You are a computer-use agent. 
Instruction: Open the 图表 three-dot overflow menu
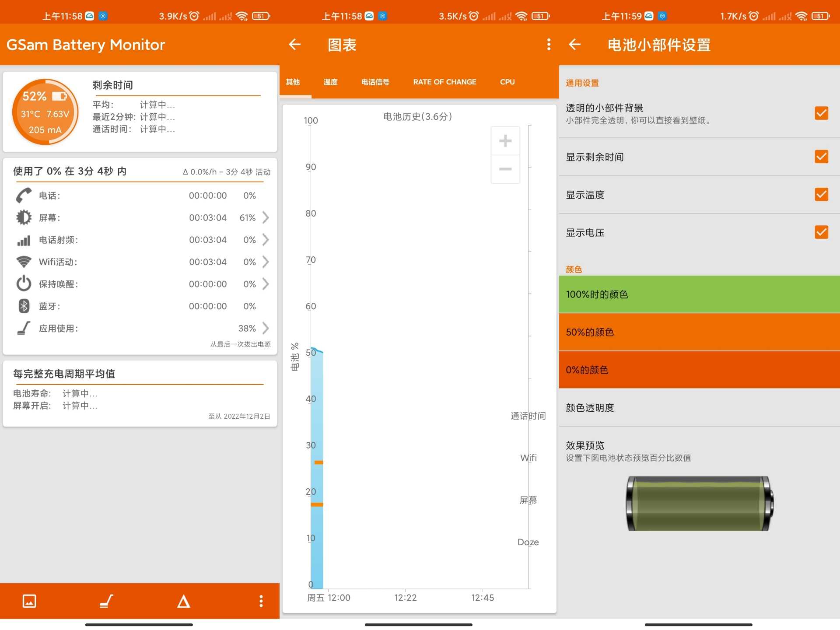click(x=549, y=44)
